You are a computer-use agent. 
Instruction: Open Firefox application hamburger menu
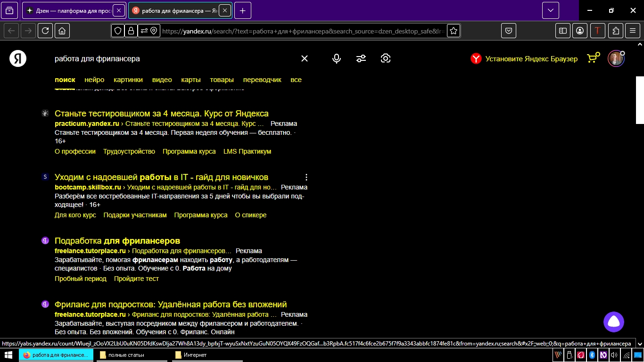pyautogui.click(x=633, y=31)
